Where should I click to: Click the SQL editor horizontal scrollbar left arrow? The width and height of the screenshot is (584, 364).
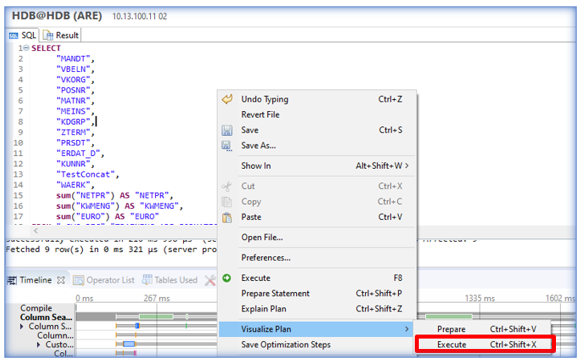click(36, 231)
